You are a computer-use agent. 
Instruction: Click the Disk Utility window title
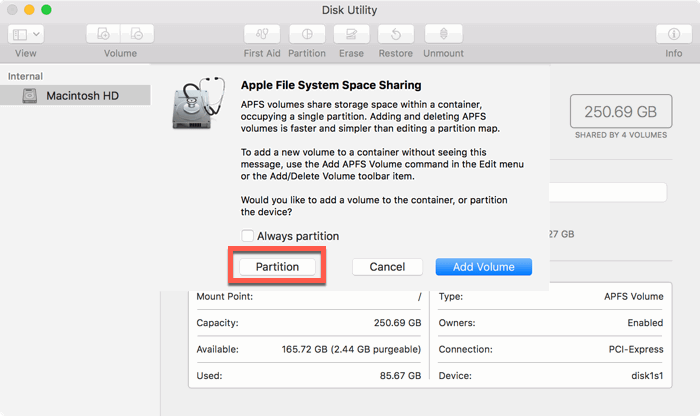(x=350, y=10)
